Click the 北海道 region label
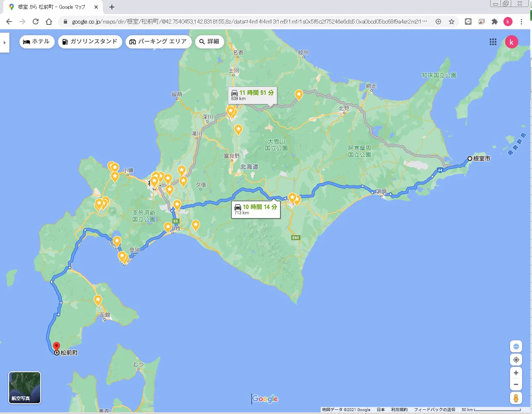Viewport: 532px width, 414px height. click(x=249, y=166)
